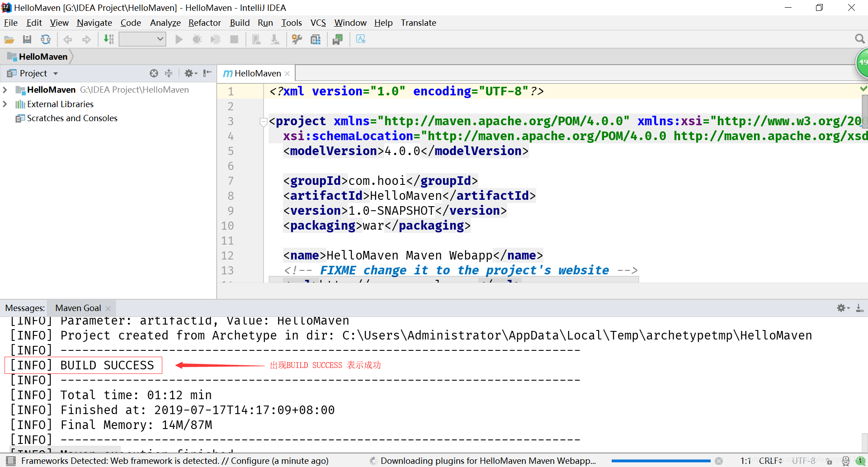Click the Search Everywhere magnifier
868x467 pixels.
tap(860, 39)
